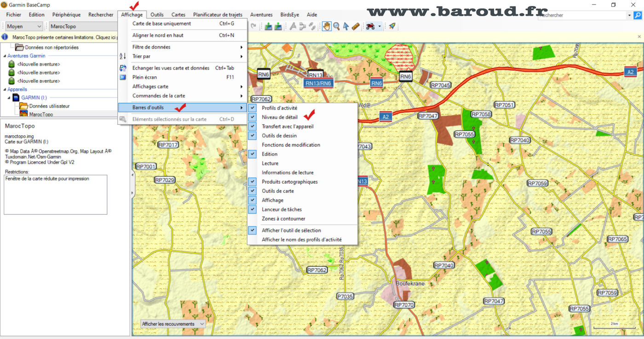Open the Afficher les recouvrements dropdown
Viewport: 644px width, 339px height.
click(x=173, y=324)
